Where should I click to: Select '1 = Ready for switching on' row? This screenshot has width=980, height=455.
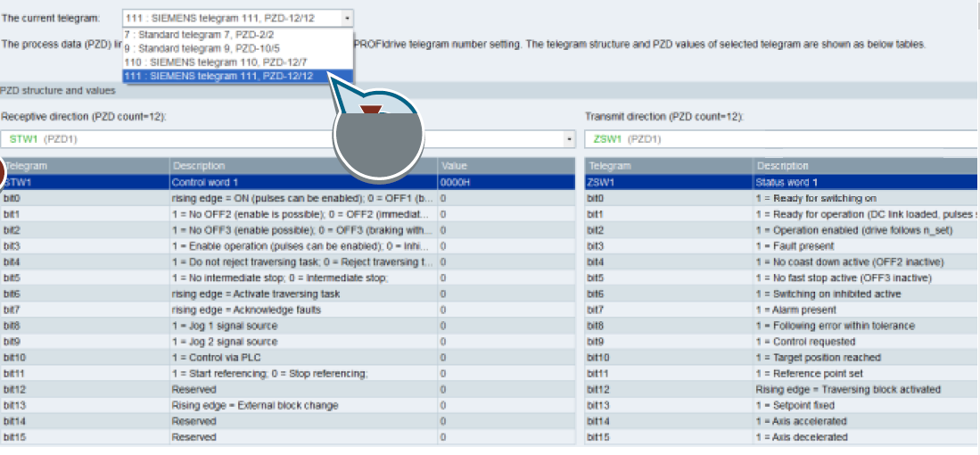click(x=782, y=198)
